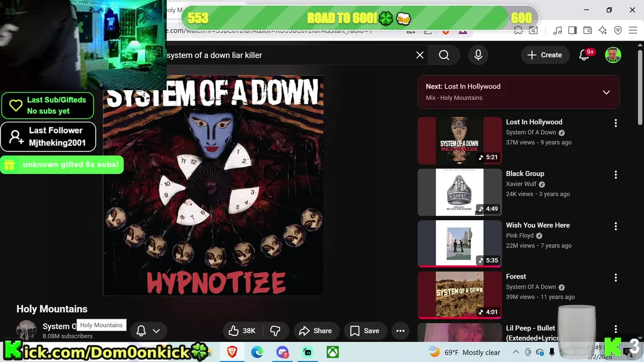Viewport: 644px width, 362px height.
Task: Click the Brave Shields lion icon
Action: 446,32
